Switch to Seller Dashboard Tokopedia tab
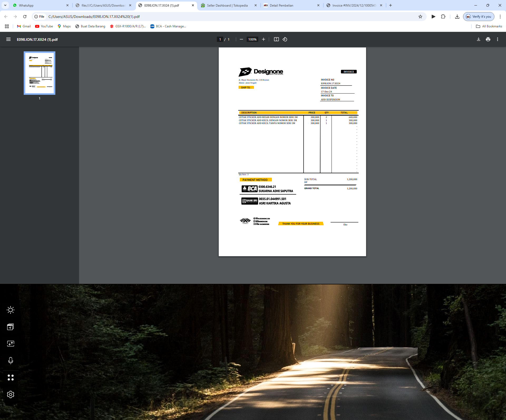 (227, 5)
